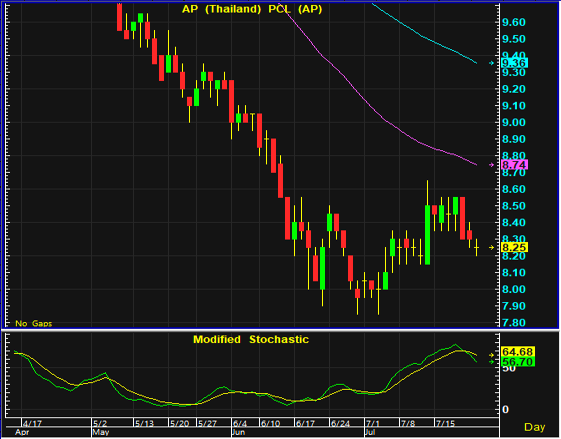
Task: Click the 6/17 date label
Action: pyautogui.click(x=305, y=424)
